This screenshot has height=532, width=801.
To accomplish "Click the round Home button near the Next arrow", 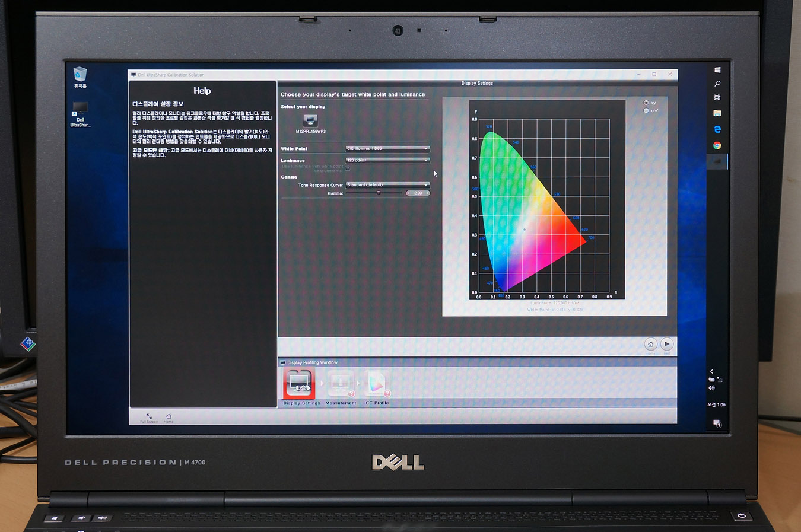I will (650, 344).
